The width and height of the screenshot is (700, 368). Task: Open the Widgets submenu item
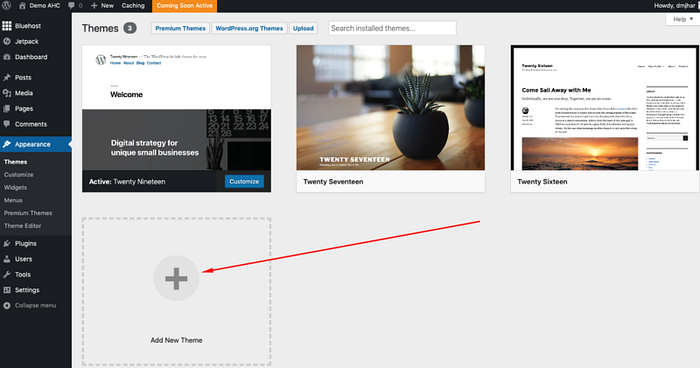[x=16, y=188]
